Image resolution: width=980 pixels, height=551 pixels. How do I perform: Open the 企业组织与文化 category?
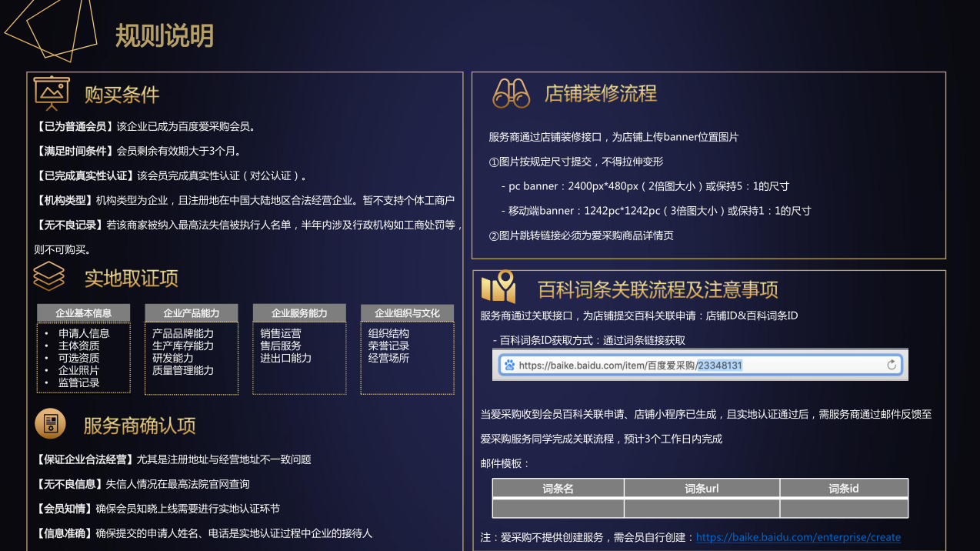pos(406,312)
